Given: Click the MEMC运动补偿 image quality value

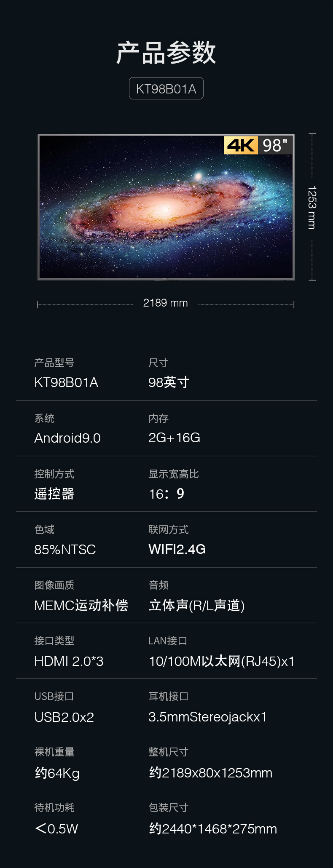Looking at the screenshot, I should (81, 605).
